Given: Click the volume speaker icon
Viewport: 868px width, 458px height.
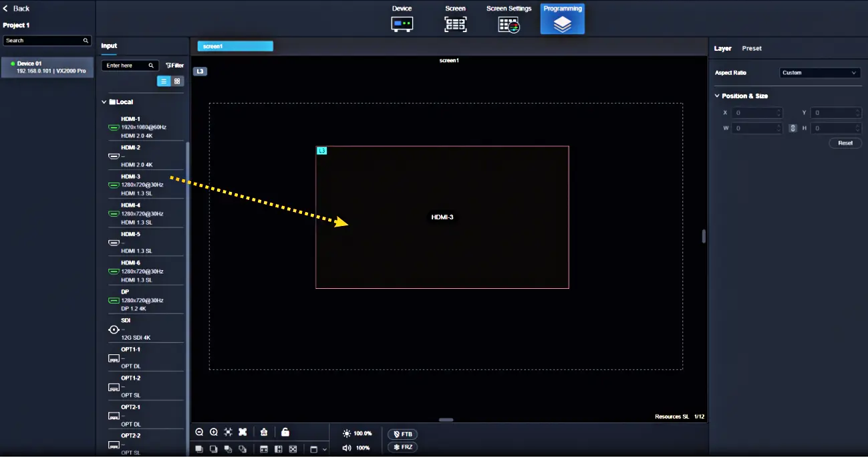Looking at the screenshot, I should (x=346, y=448).
